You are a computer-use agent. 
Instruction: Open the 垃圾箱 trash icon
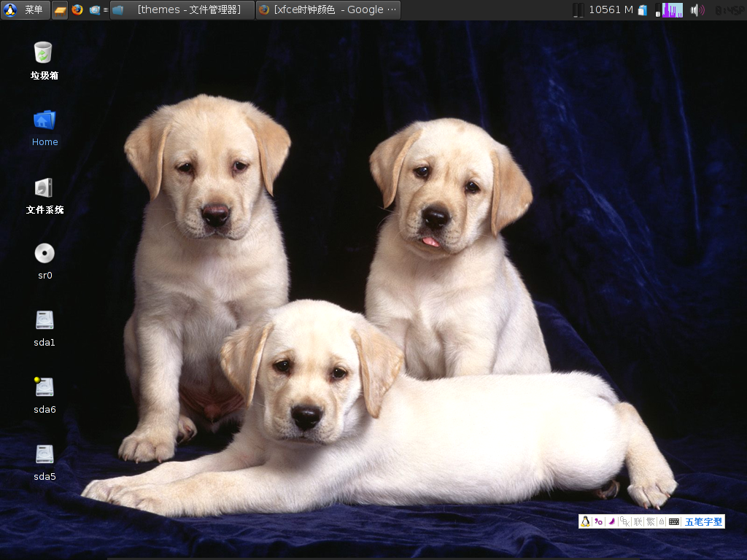(44, 53)
